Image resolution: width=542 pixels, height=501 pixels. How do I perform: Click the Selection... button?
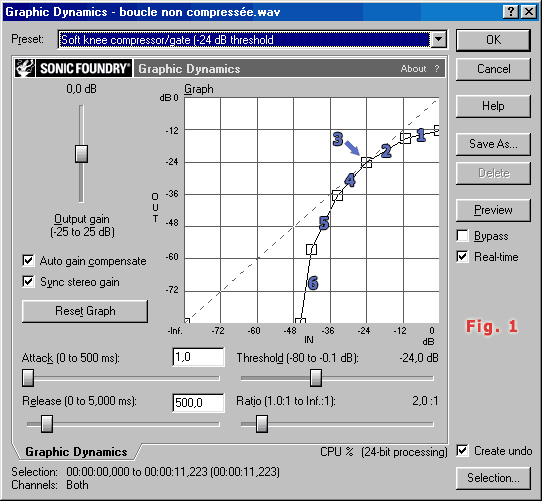click(x=493, y=478)
